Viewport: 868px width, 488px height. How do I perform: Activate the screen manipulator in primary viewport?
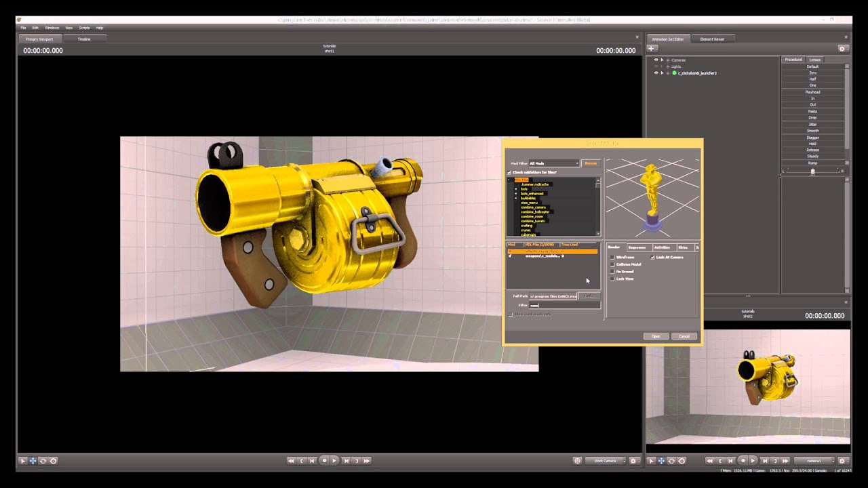(x=53, y=460)
